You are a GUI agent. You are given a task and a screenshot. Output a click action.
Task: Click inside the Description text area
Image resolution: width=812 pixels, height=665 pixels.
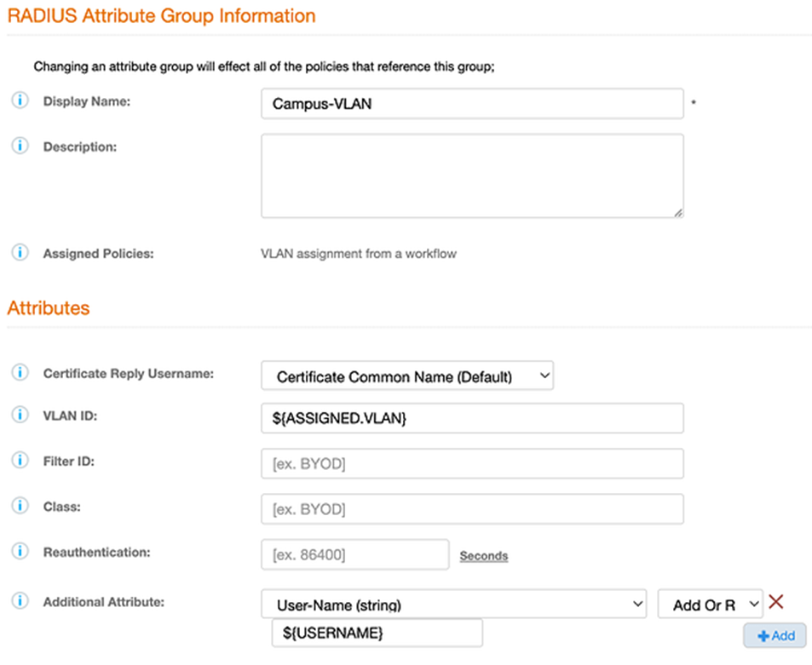tap(472, 175)
